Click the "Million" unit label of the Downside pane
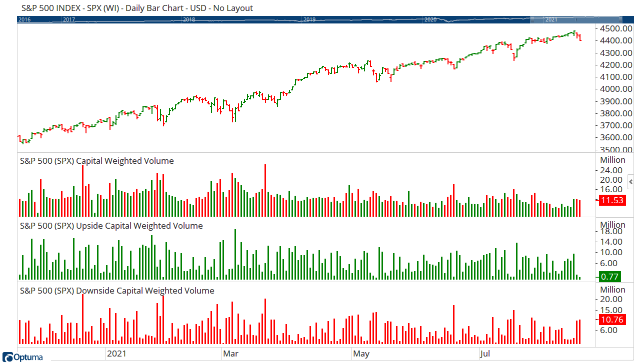Screen dimensions: 637x364 [612, 290]
